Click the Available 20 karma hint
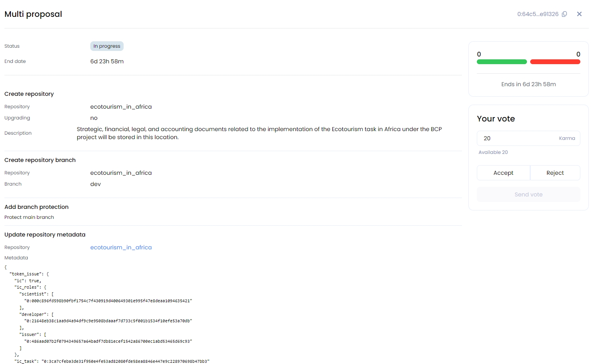Image resolution: width=592 pixels, height=364 pixels. 493,152
